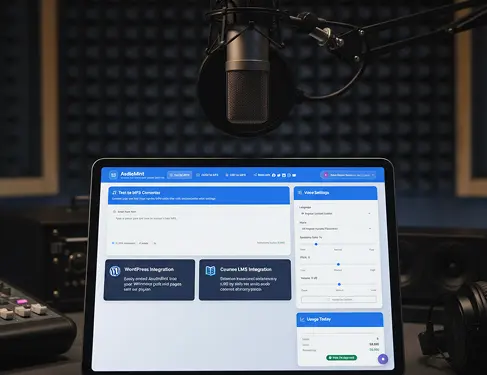The width and height of the screenshot is (487, 375).
Task: Click the Usage Today chart icon
Action: [302, 319]
